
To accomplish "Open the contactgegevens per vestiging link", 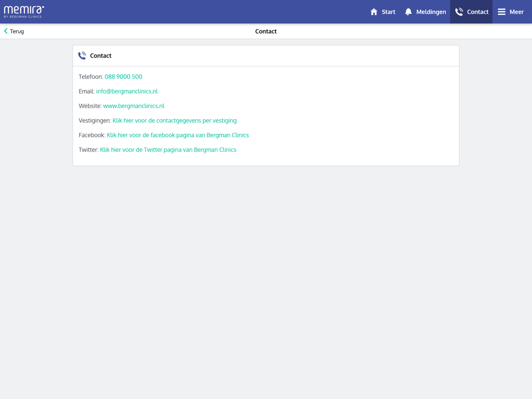I will point(174,120).
